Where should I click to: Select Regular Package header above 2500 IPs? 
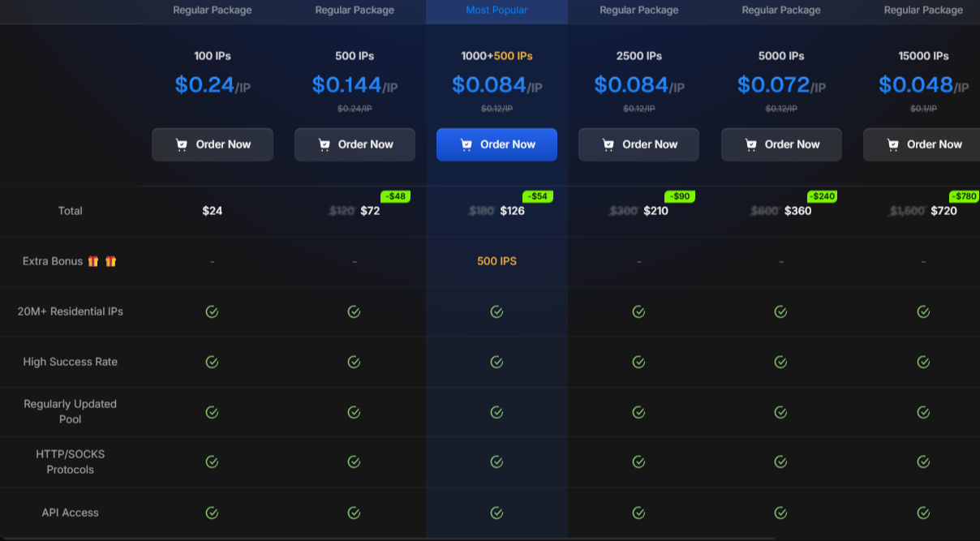click(639, 11)
